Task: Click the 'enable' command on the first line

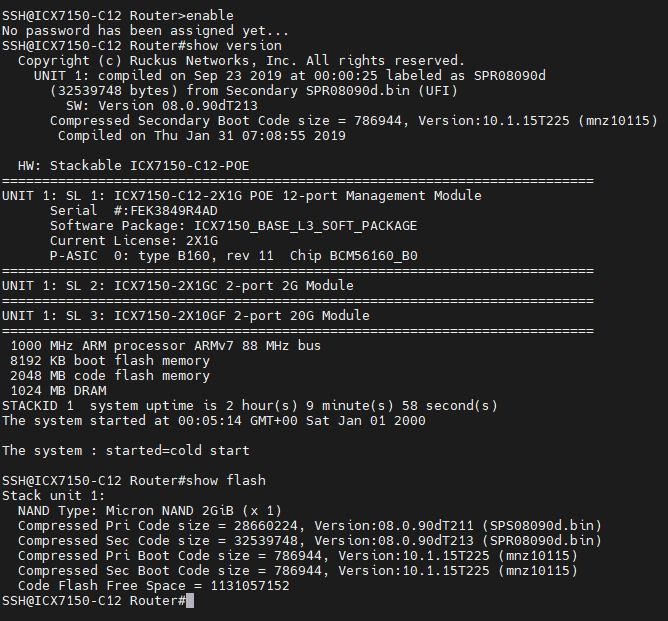Action: pos(210,15)
